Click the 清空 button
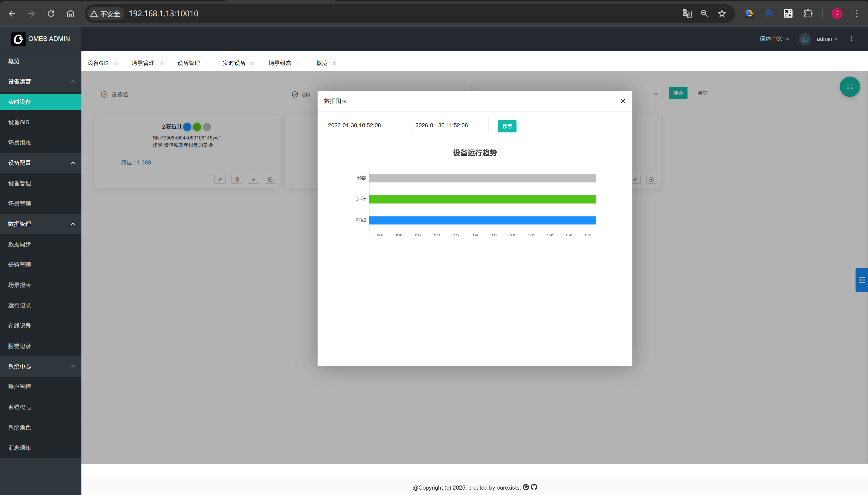The height and width of the screenshot is (495, 868). (702, 93)
